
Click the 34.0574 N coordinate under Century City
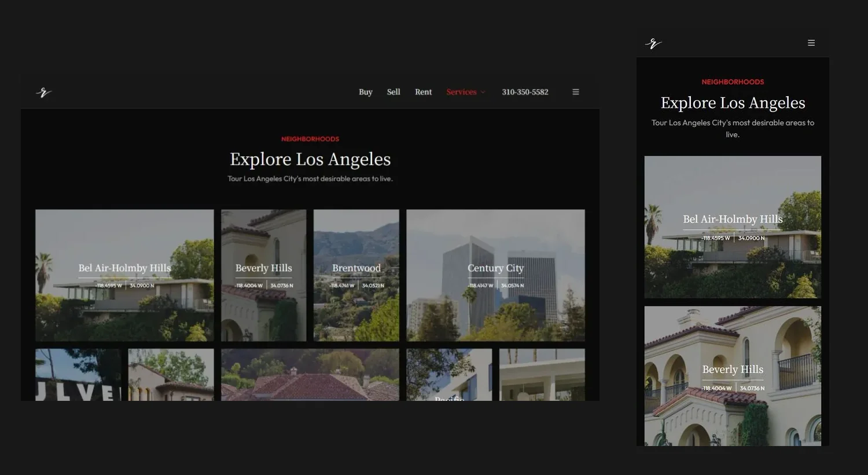(512, 286)
